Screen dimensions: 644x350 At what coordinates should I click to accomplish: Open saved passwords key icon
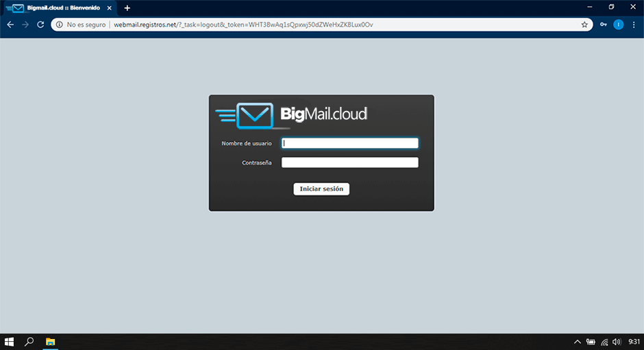[604, 24]
